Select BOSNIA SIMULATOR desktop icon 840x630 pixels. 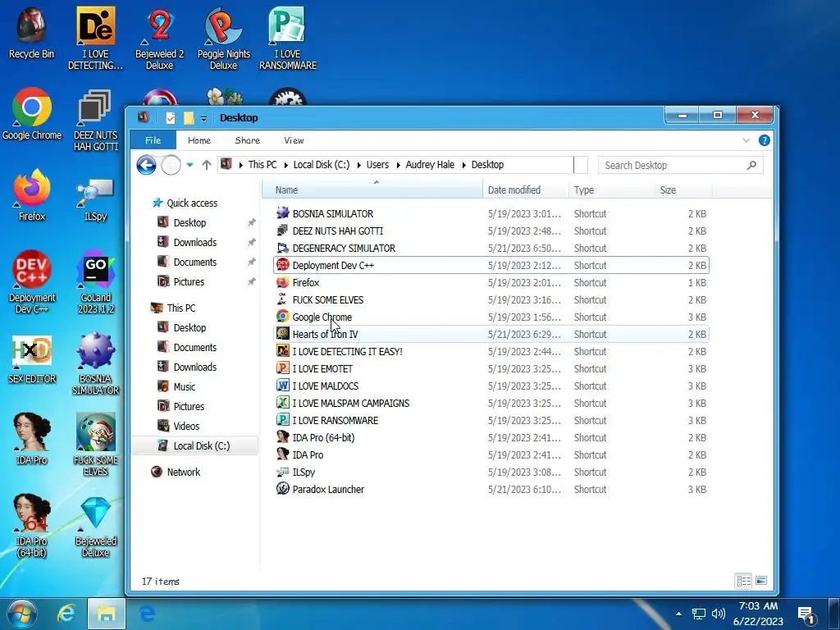point(95,363)
